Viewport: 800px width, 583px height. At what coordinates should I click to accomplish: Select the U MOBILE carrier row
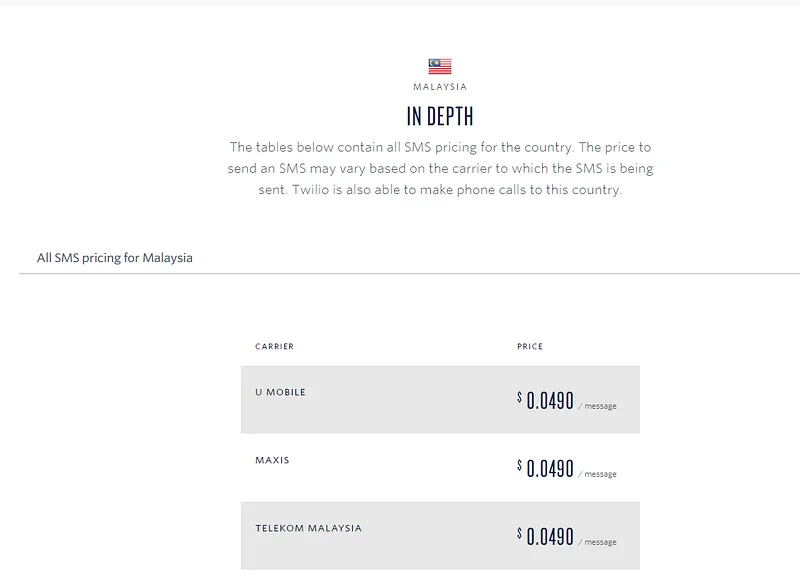click(x=440, y=399)
